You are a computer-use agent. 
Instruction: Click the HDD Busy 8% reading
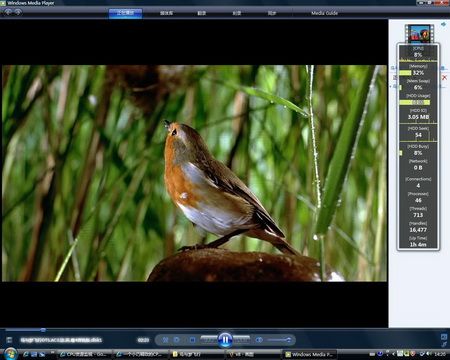(418, 153)
